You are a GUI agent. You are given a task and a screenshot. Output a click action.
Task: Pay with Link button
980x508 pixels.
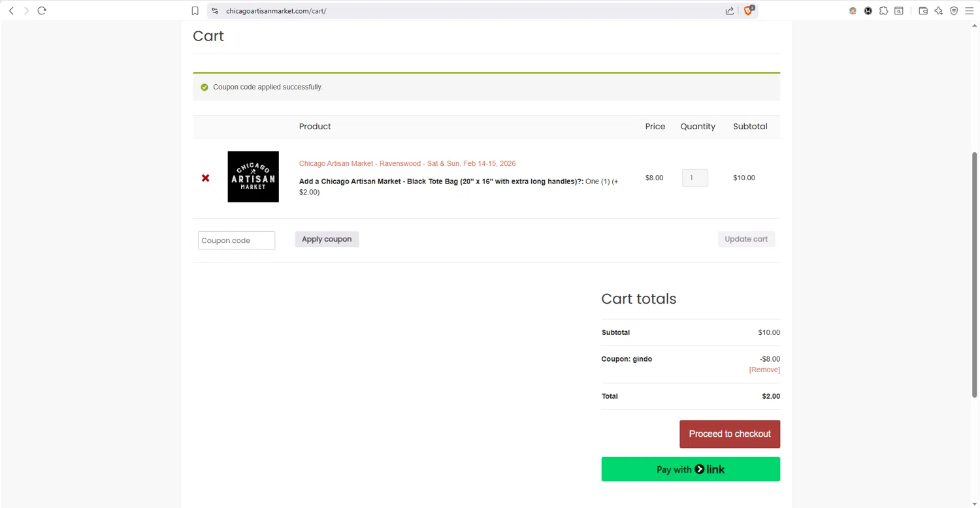click(691, 469)
